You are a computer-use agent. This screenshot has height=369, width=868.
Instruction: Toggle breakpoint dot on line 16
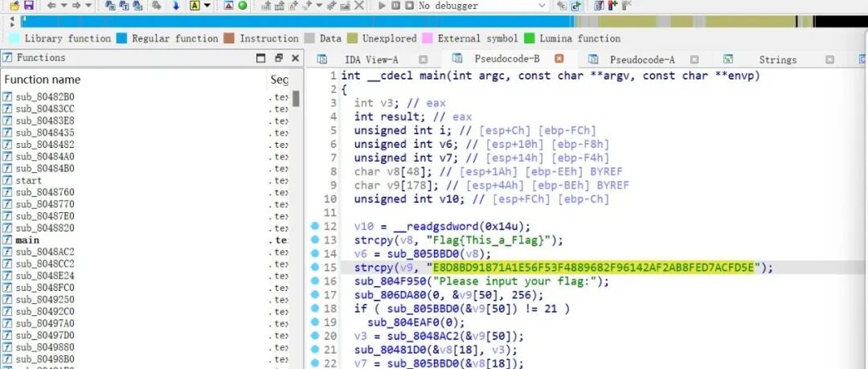pos(315,281)
